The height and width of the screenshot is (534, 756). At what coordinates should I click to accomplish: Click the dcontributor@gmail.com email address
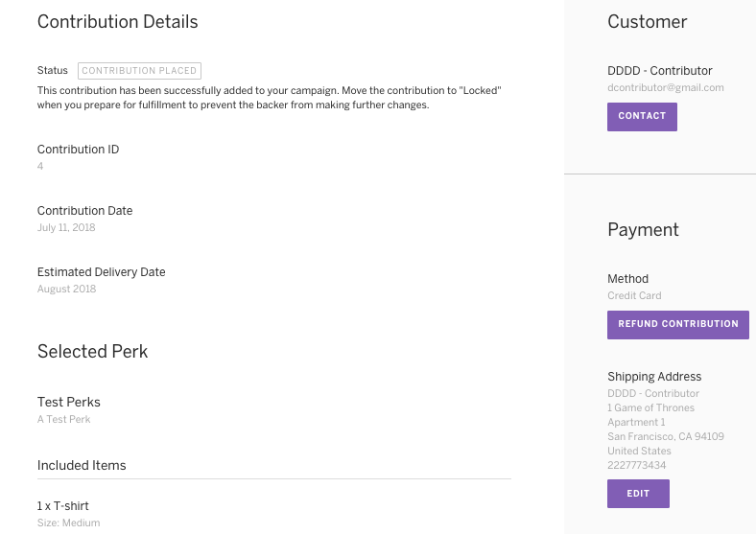(666, 87)
